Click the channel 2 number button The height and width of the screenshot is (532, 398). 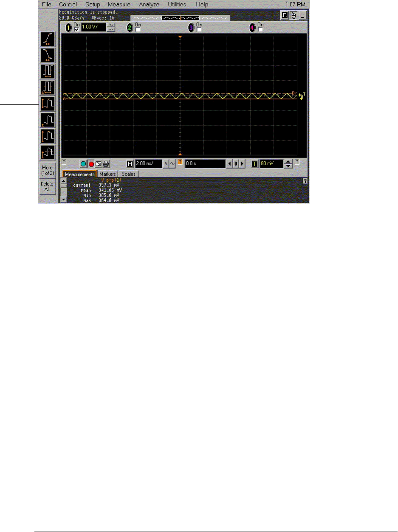point(130,28)
